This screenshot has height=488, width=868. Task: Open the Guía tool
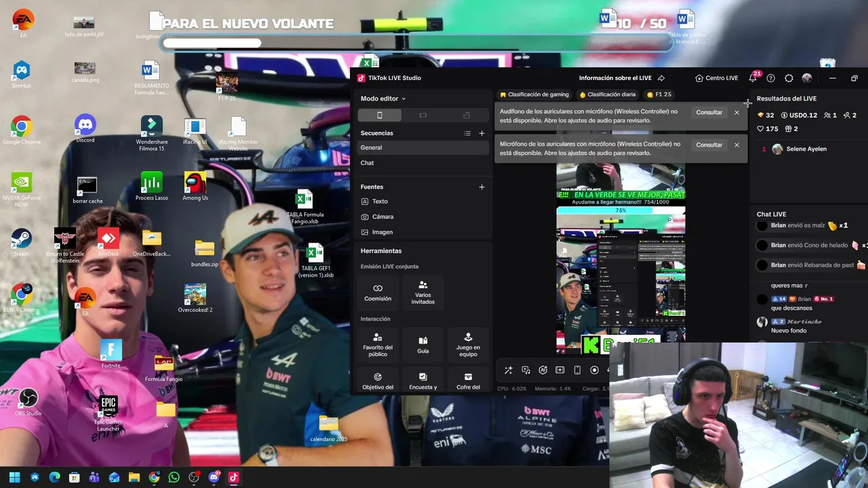click(x=422, y=345)
